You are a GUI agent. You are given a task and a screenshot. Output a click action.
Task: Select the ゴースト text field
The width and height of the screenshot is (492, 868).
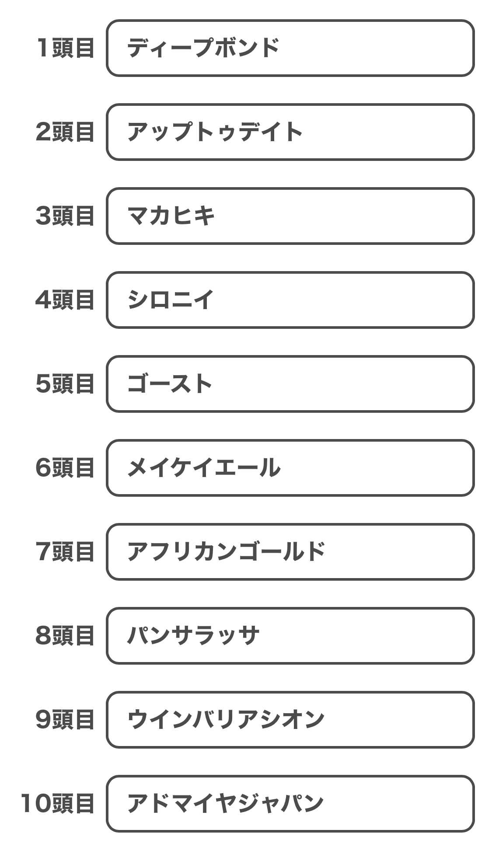click(290, 384)
